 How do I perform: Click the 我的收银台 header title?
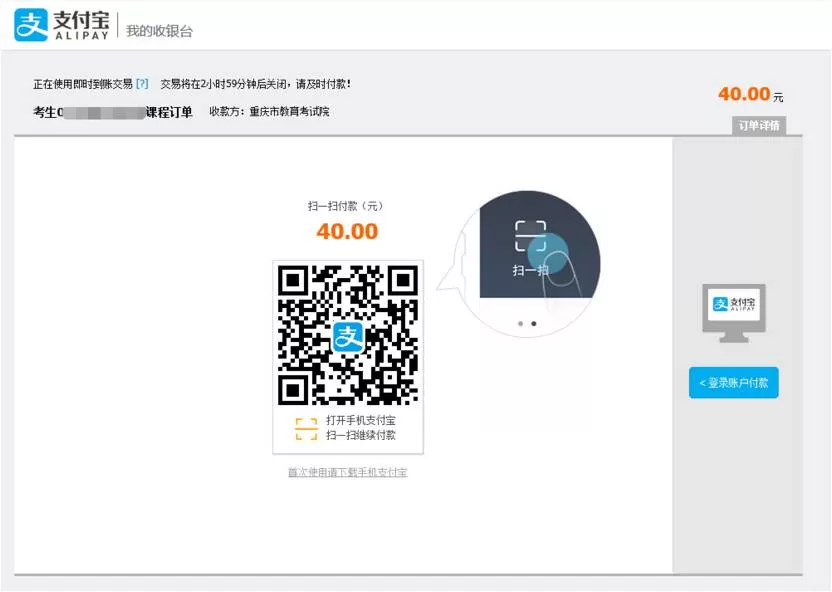click(159, 31)
